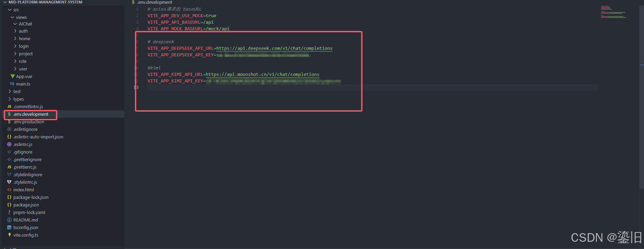Click the dollar icon of .env.development

coord(9,114)
